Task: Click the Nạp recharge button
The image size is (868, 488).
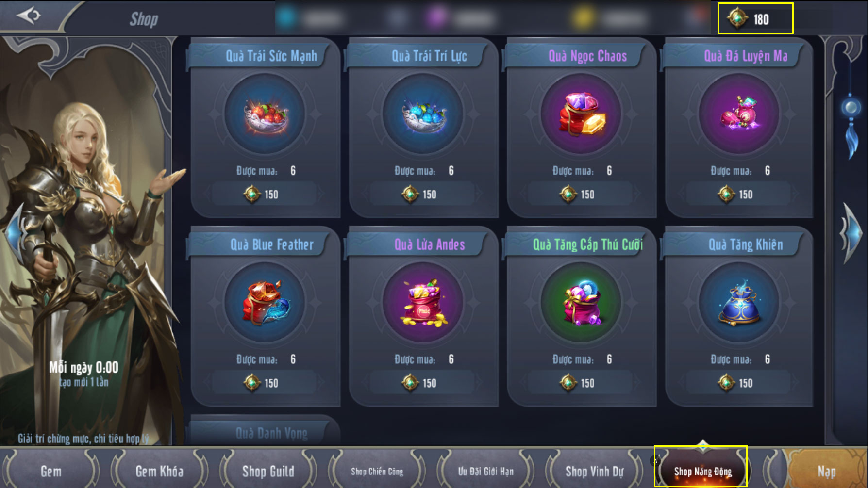Action: pos(826,471)
